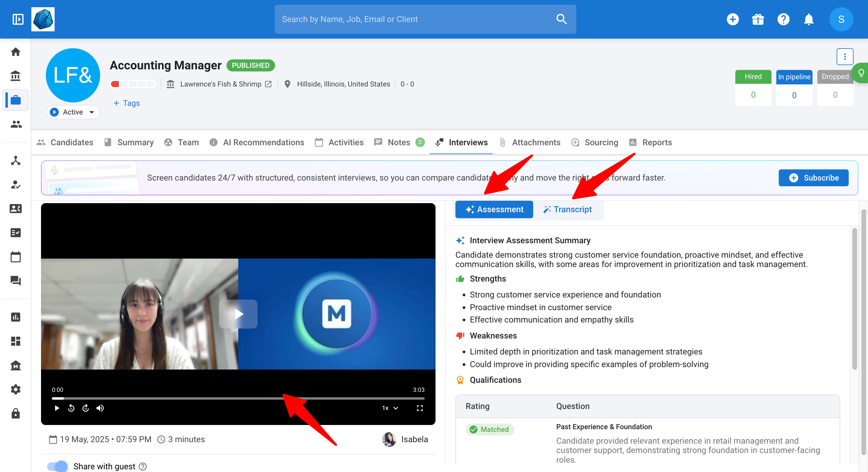Viewport: 868px width, 472px height.
Task: Open the Jobs briefcase icon in the sidebar
Action: pyautogui.click(x=15, y=100)
